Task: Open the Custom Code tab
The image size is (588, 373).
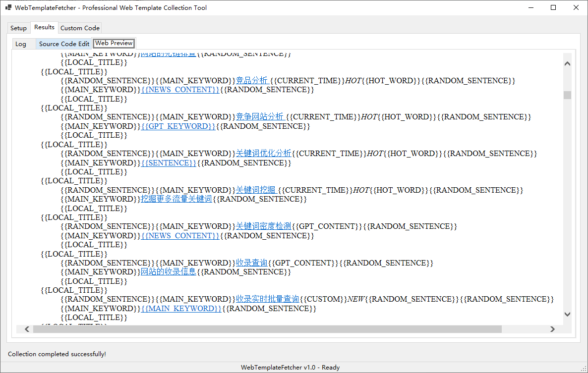Action: click(x=79, y=28)
